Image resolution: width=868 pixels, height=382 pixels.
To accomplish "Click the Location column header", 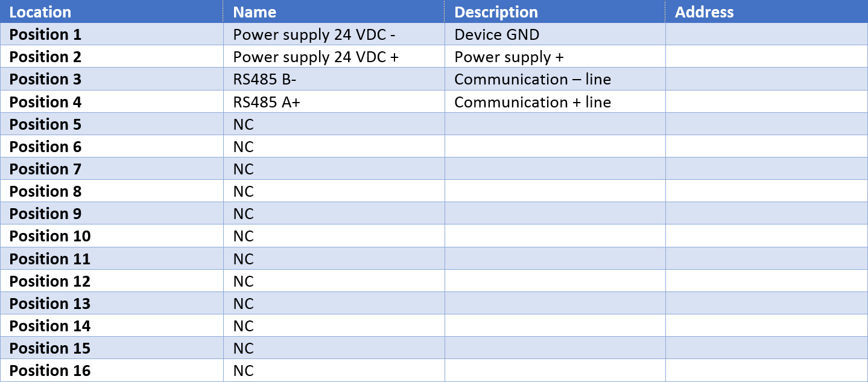I will pos(112,11).
